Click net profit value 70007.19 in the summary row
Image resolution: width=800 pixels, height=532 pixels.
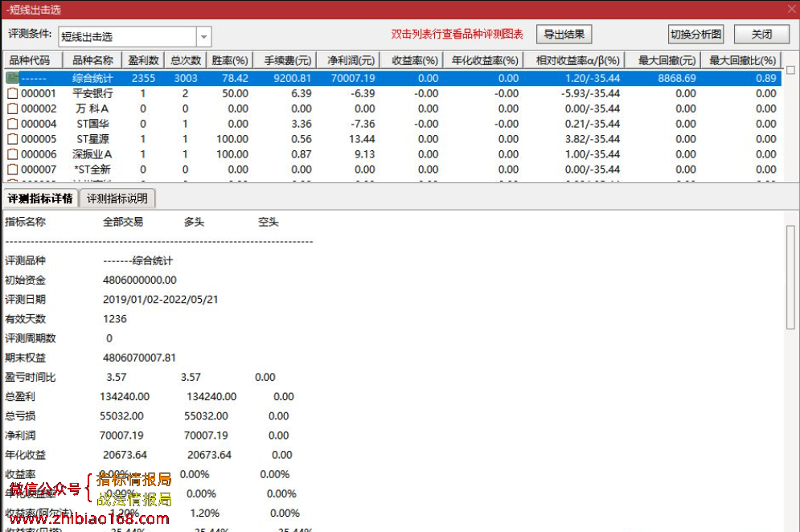[x=353, y=78]
